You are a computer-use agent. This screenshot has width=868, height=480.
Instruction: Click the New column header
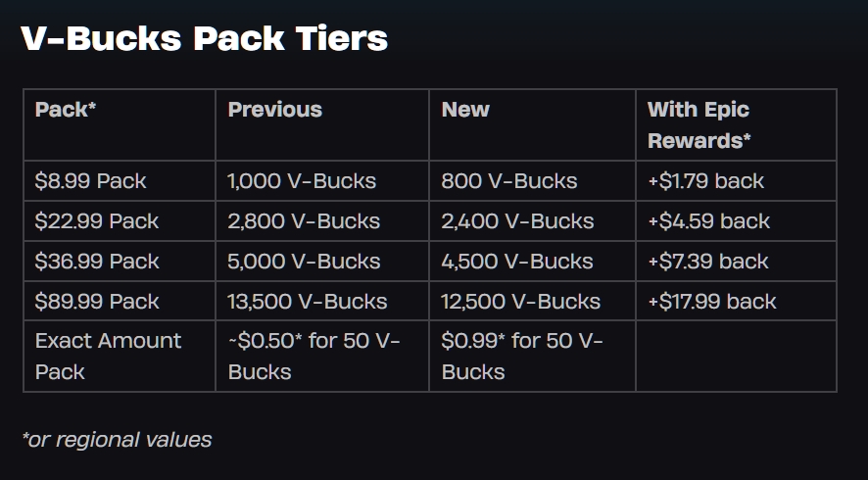465,110
